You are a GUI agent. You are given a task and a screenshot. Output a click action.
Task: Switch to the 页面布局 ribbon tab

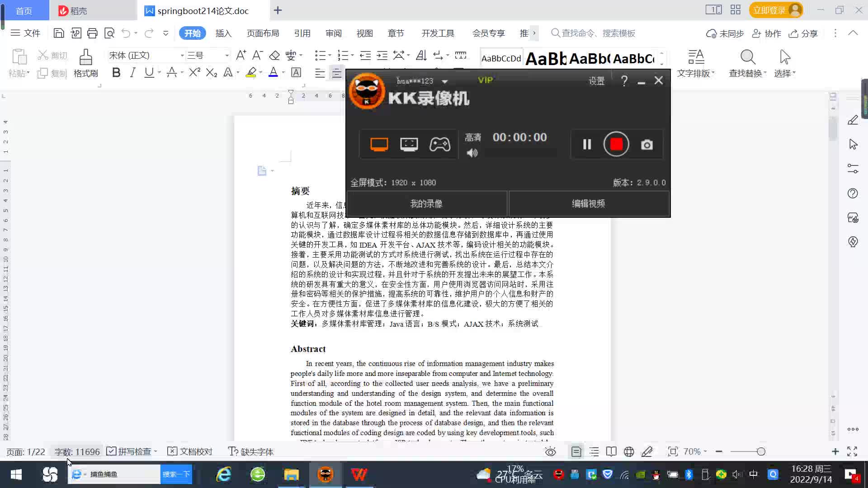click(263, 33)
